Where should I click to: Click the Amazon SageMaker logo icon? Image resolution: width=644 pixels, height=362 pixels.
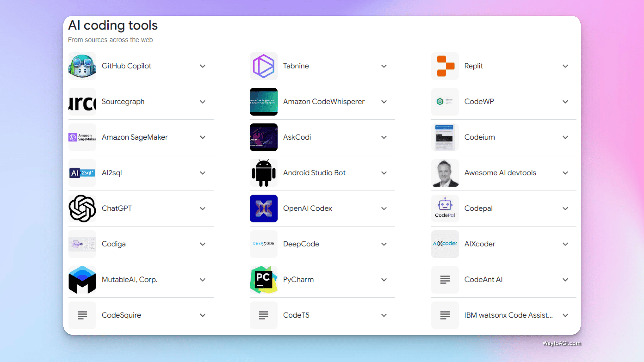(82, 137)
